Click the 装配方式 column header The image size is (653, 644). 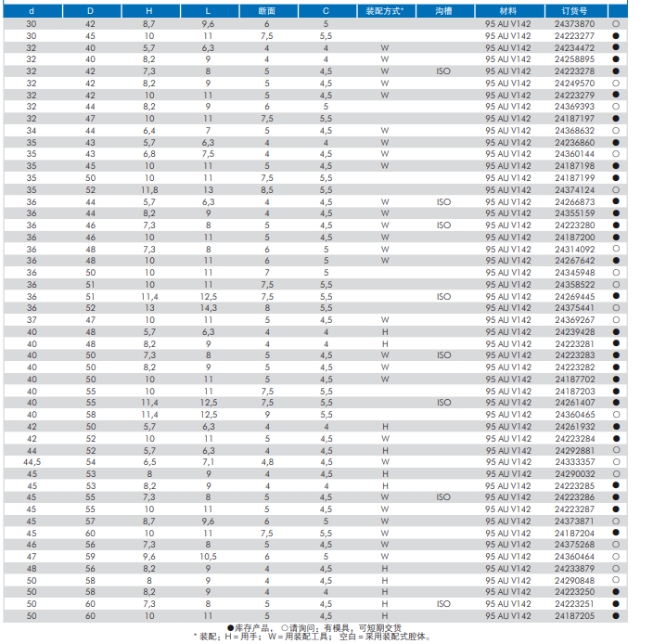[384, 9]
